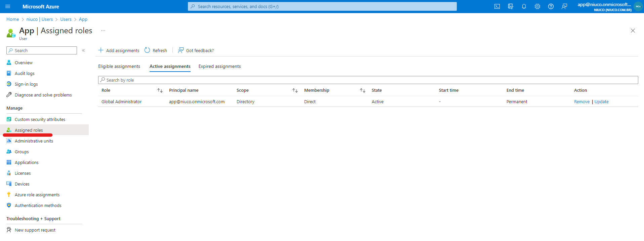Click the Authentication methods shield icon

tap(9, 205)
